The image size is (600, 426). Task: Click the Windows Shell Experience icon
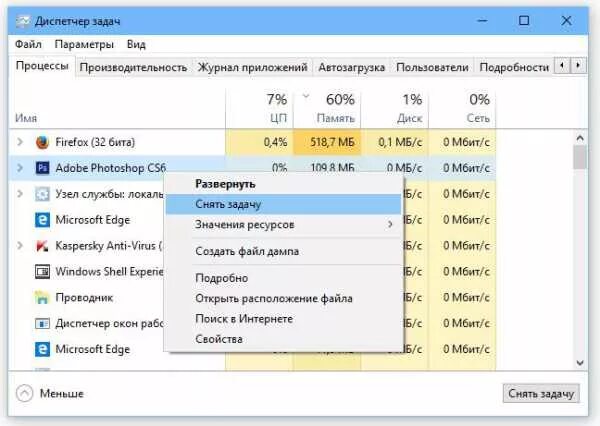point(42,272)
